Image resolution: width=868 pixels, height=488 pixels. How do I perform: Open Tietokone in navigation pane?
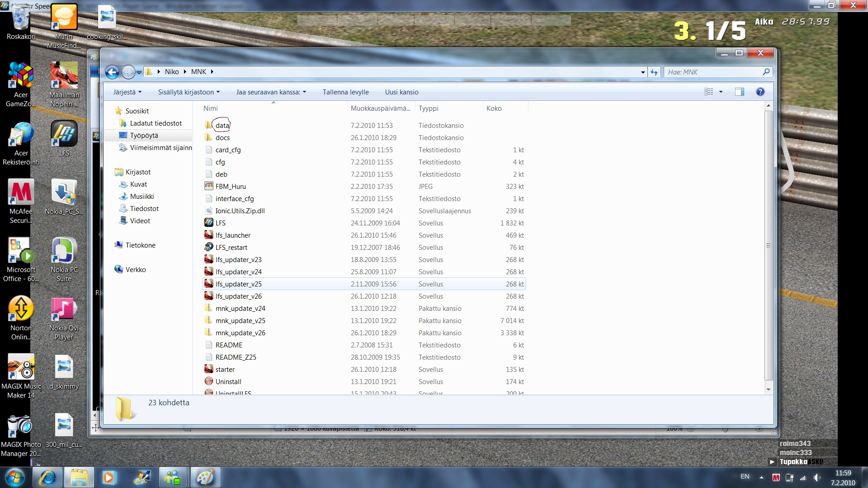point(140,245)
